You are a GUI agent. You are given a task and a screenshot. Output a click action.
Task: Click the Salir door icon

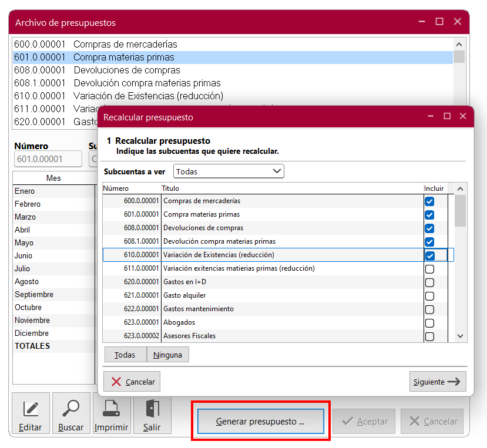point(152,414)
